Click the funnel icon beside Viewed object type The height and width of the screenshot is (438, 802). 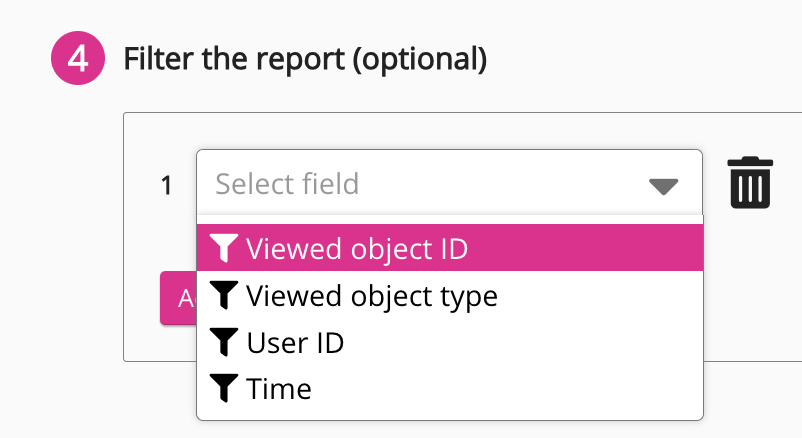point(224,295)
